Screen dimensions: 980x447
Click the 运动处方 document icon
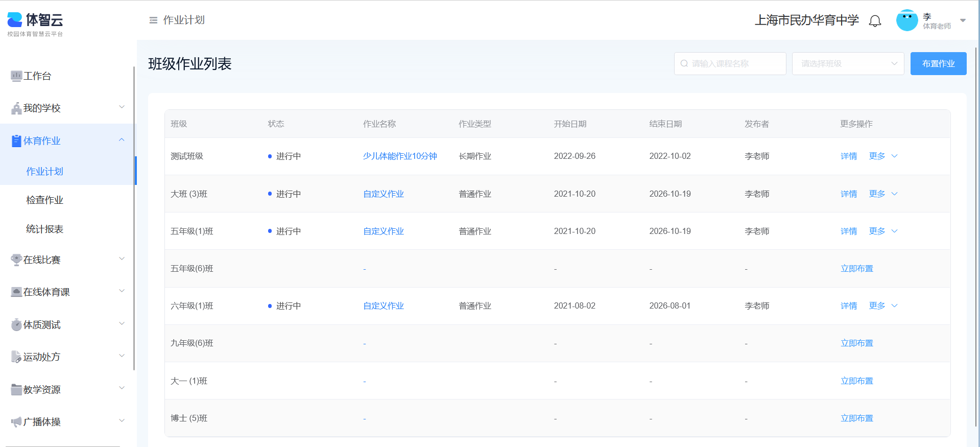tap(16, 357)
